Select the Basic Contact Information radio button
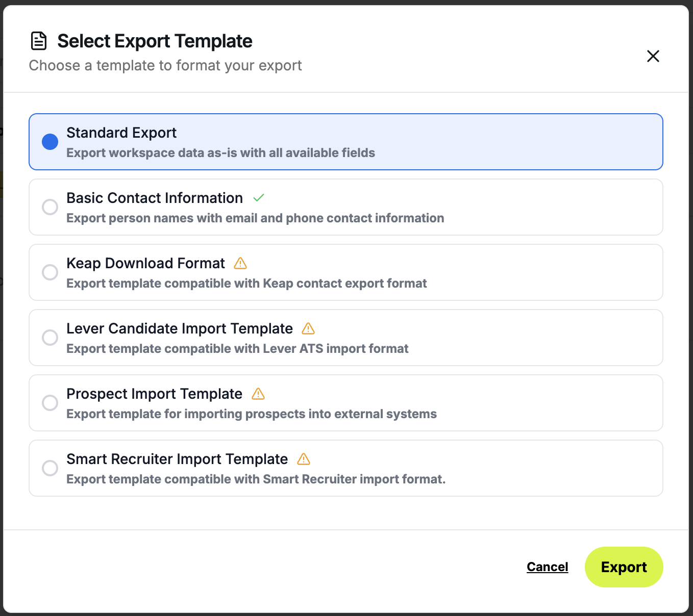Image resolution: width=693 pixels, height=616 pixels. (50, 207)
